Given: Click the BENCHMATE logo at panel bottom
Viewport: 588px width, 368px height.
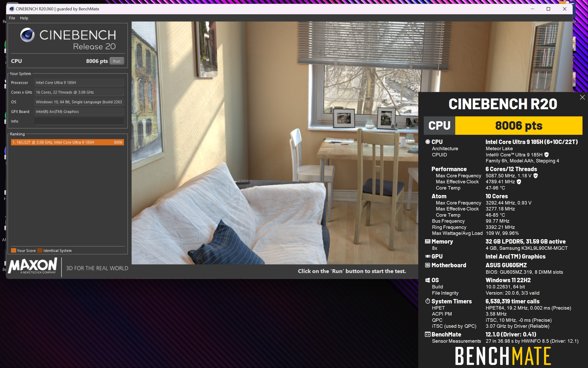Looking at the screenshot, I should coord(503,356).
